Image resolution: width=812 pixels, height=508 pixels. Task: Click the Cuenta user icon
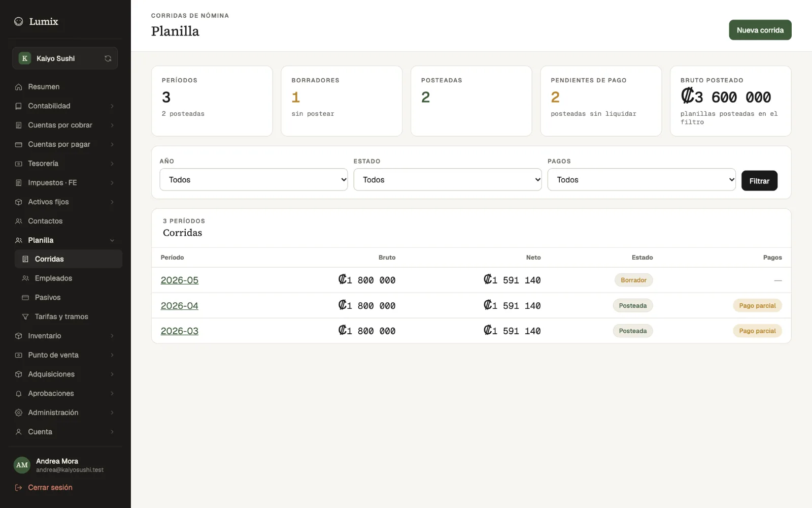pyautogui.click(x=19, y=432)
